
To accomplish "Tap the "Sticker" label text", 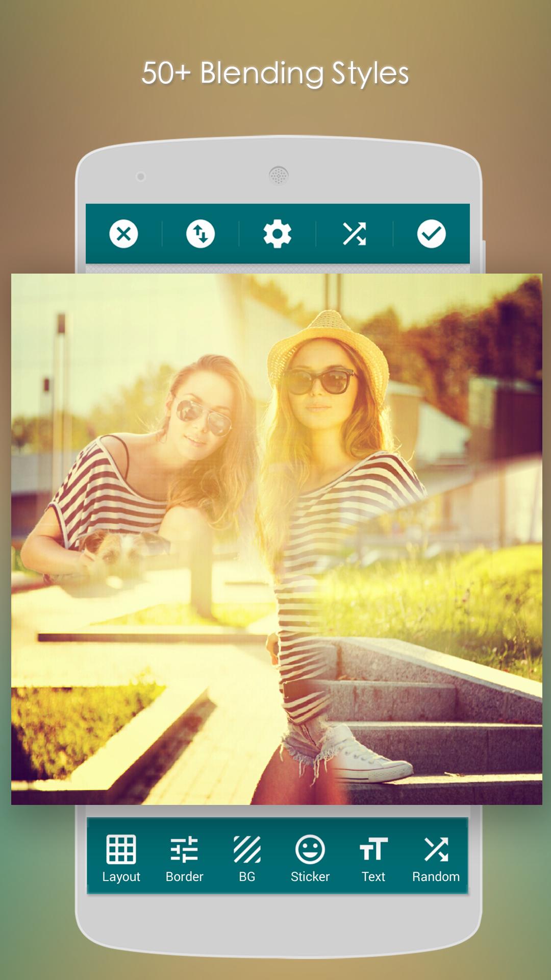I will (310, 877).
